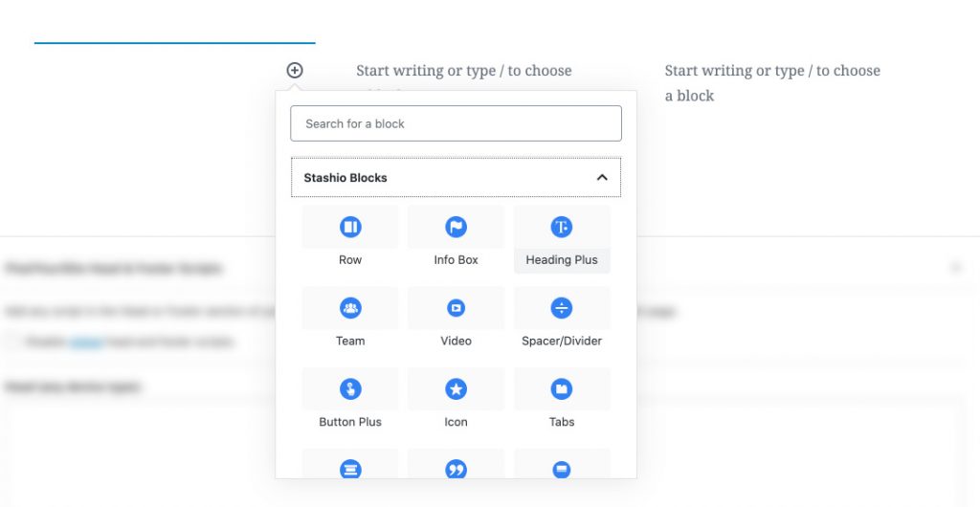This screenshot has height=507, width=980.
Task: Choose the Heading Plus block
Action: [x=561, y=239]
